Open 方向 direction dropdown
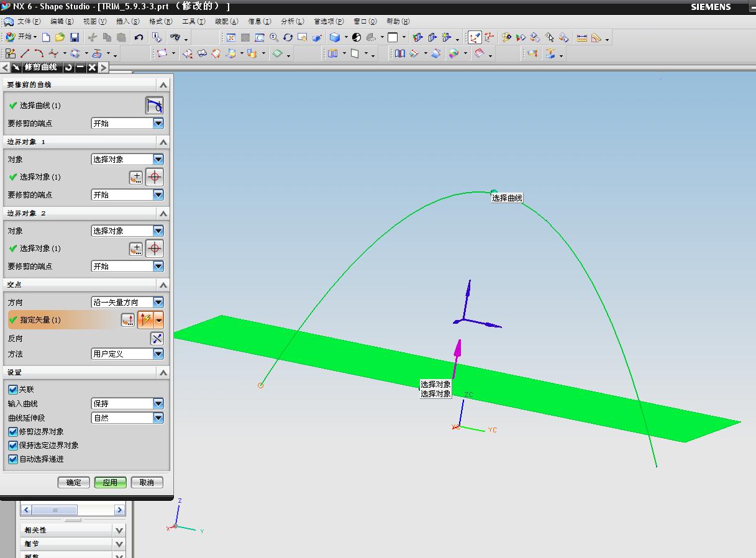This screenshot has width=756, height=558. [x=158, y=302]
